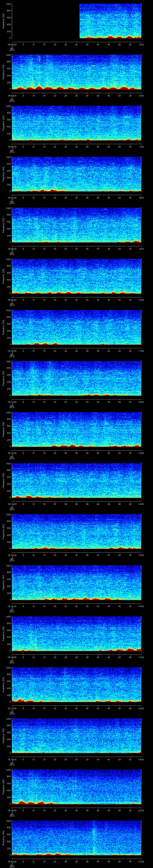153x868 pixels.
Task: Click the 18:12:00 start time label
Action: [12, 453]
